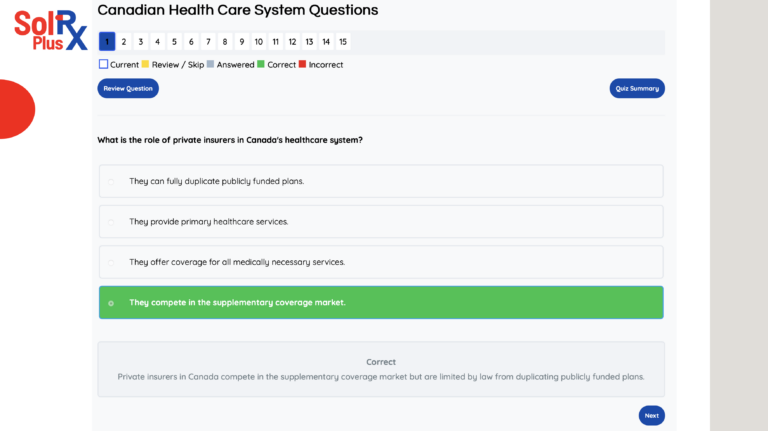768x431 pixels.
Task: Jump to question 2
Action: pos(124,42)
